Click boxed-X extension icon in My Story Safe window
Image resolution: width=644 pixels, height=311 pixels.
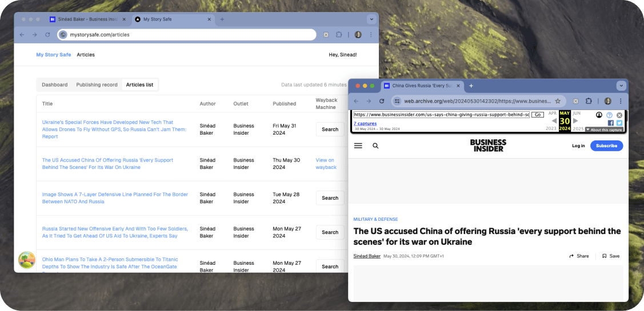[326, 35]
